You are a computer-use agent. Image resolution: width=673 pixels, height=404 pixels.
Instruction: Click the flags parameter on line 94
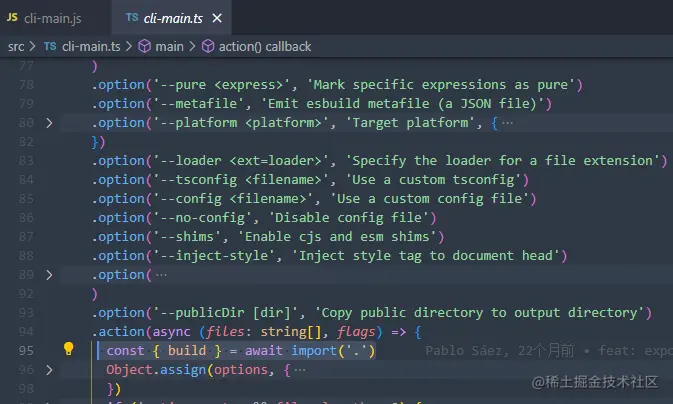tap(356, 332)
